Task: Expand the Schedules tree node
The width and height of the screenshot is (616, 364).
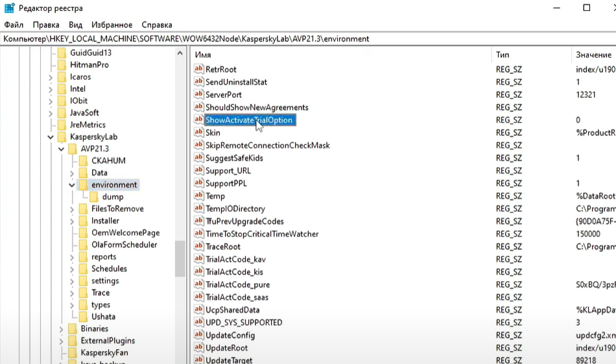Action: (72, 269)
